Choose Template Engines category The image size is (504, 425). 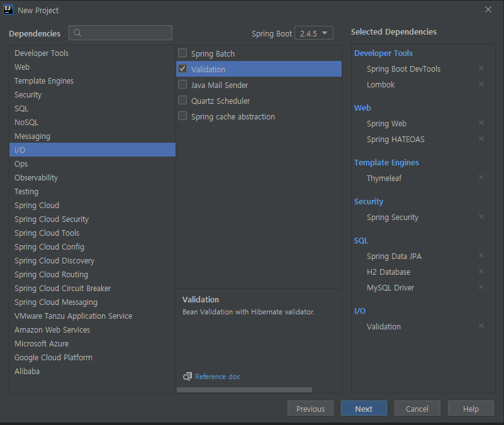tap(92, 80)
